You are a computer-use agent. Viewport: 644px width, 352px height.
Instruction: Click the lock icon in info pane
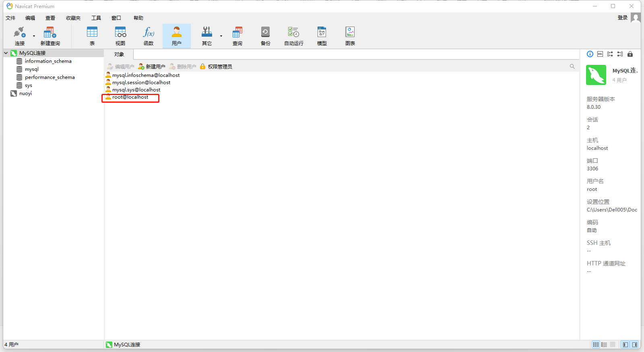[630, 54]
